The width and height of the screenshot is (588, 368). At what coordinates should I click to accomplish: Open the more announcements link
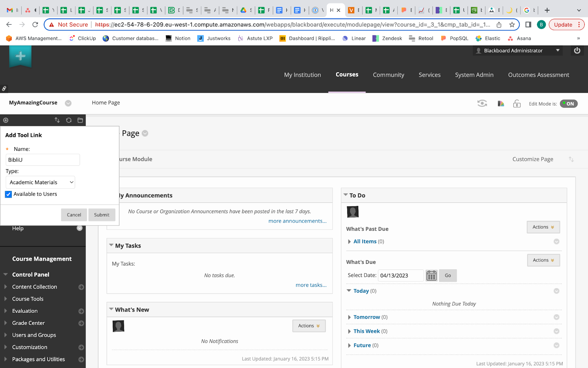(297, 221)
